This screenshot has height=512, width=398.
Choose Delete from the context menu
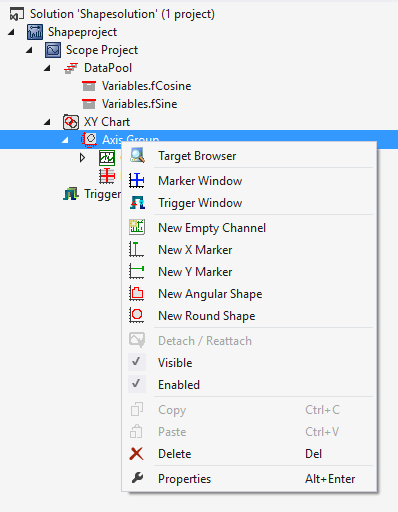[x=249, y=454]
